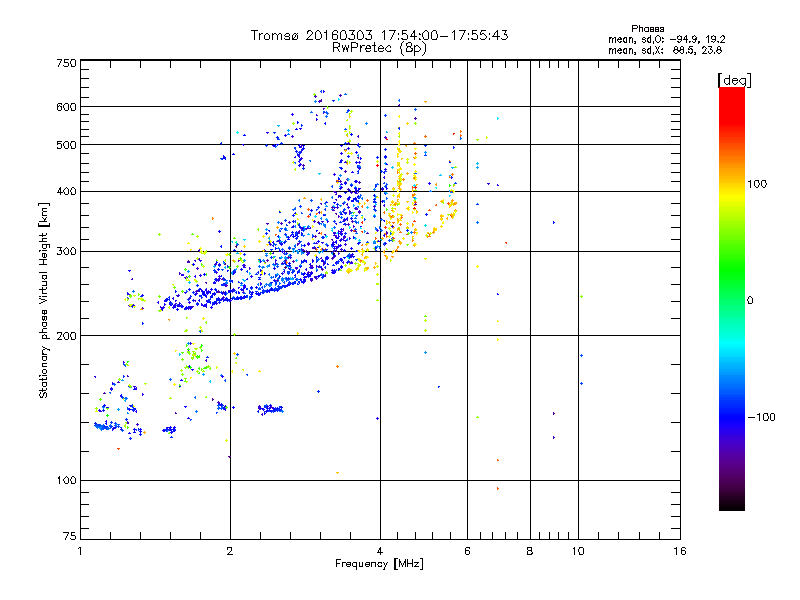The width and height of the screenshot is (800, 600).
Task: Click the colorbar tick label '100'
Action: tap(757, 184)
